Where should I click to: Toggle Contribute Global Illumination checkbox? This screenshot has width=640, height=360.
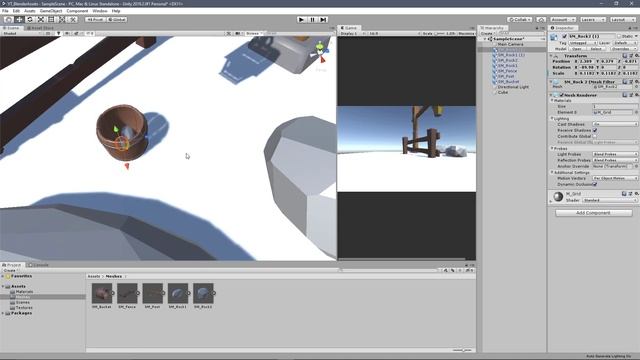595,136
